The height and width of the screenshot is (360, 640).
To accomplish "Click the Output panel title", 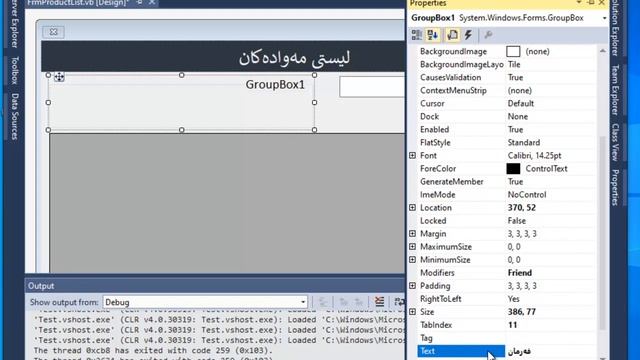I will pyautogui.click(x=41, y=286).
